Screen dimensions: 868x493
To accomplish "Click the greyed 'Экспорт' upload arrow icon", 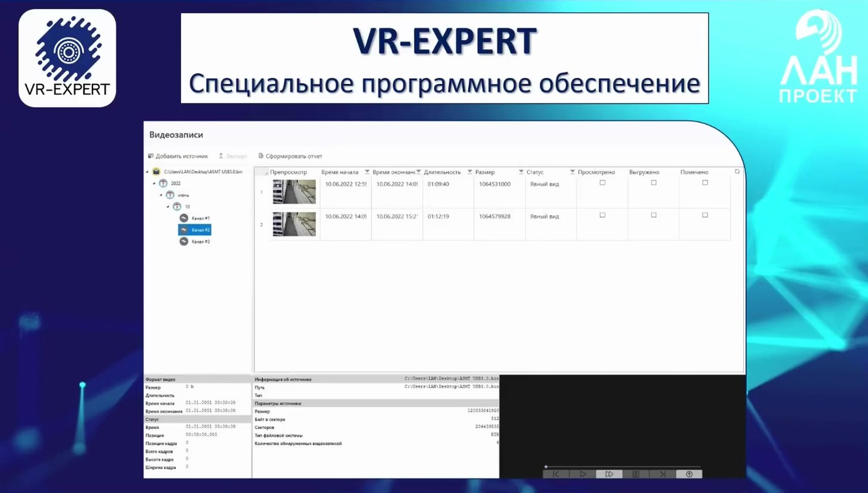I will point(221,156).
